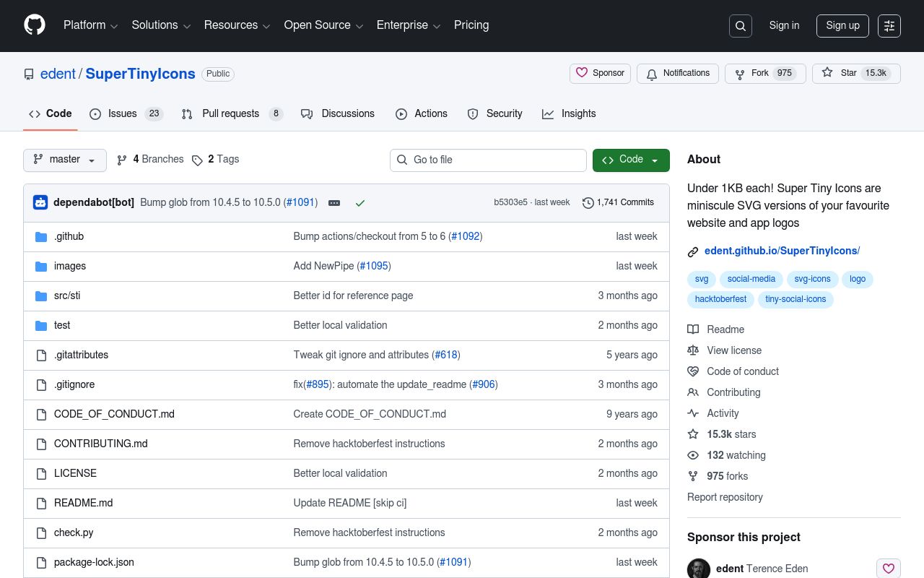
Task: Open the Platform menu dropdown
Action: tap(90, 25)
